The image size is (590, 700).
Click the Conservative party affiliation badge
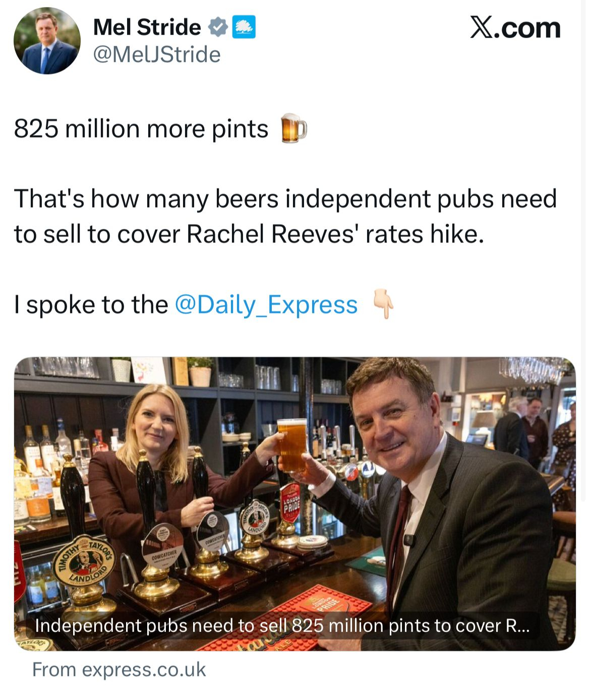tap(244, 27)
